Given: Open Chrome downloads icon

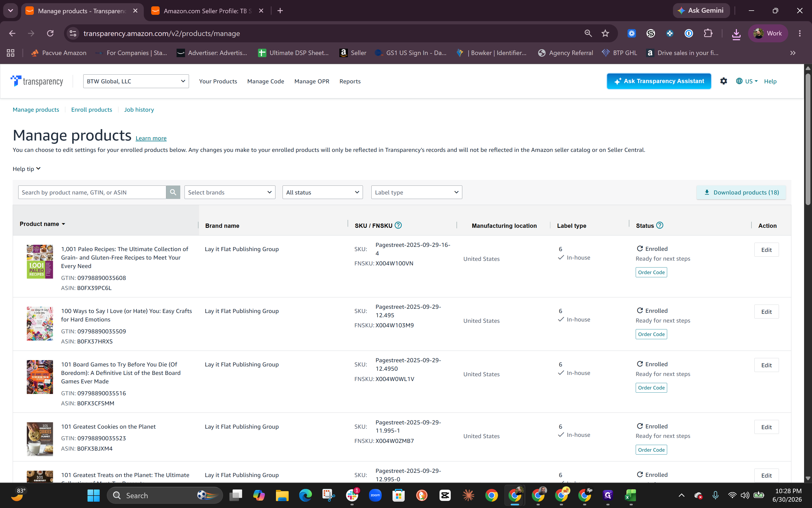Looking at the screenshot, I should [736, 34].
